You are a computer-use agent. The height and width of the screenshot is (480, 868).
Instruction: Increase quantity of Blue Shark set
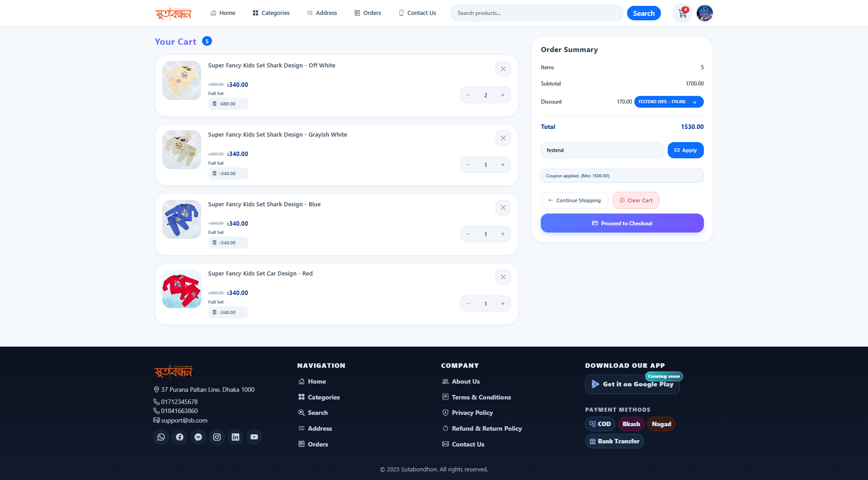502,234
